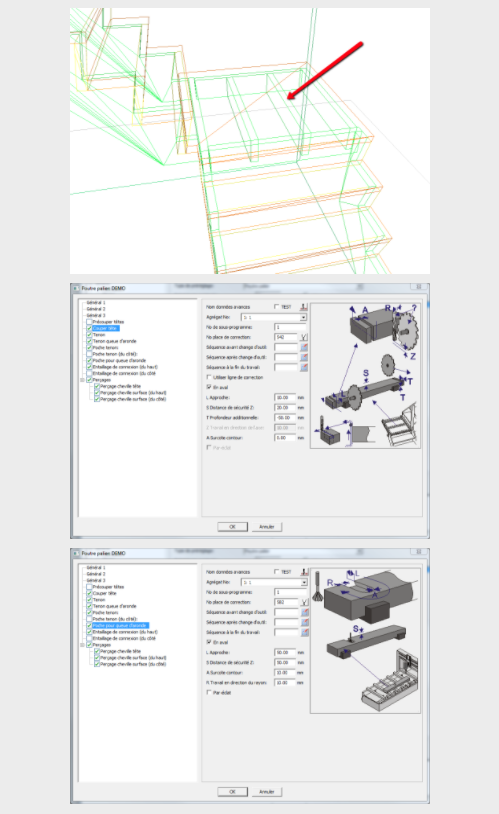Image resolution: width=499 pixels, height=814 pixels.
Task: Toggle the TEST checkbox in the saw-blade dialog
Action: [277, 307]
